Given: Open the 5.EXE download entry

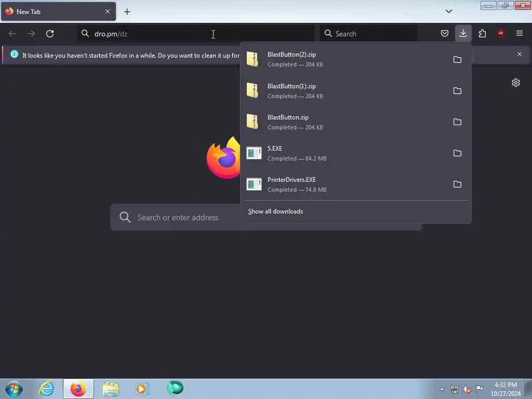Looking at the screenshot, I should pyautogui.click(x=344, y=153).
